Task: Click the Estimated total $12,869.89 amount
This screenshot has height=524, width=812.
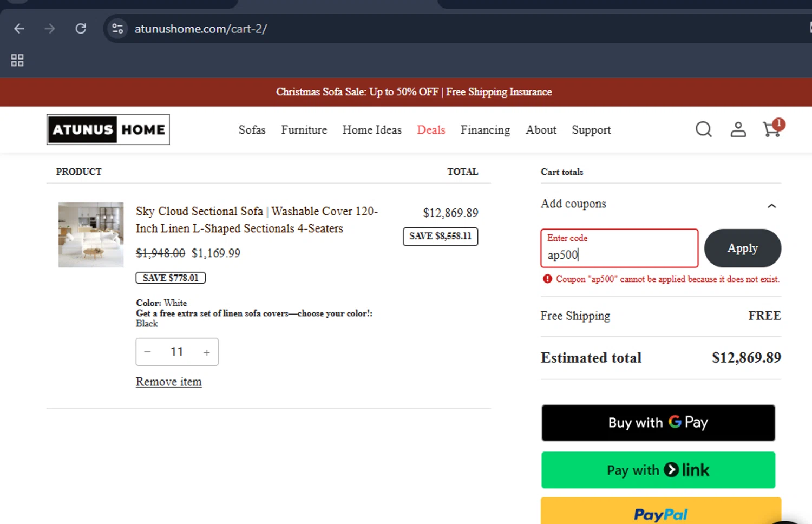Action: (x=746, y=358)
